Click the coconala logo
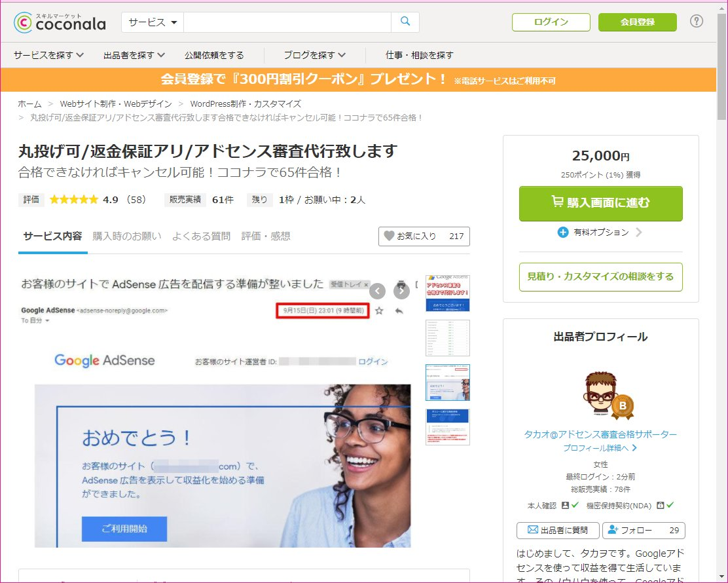 click(59, 22)
